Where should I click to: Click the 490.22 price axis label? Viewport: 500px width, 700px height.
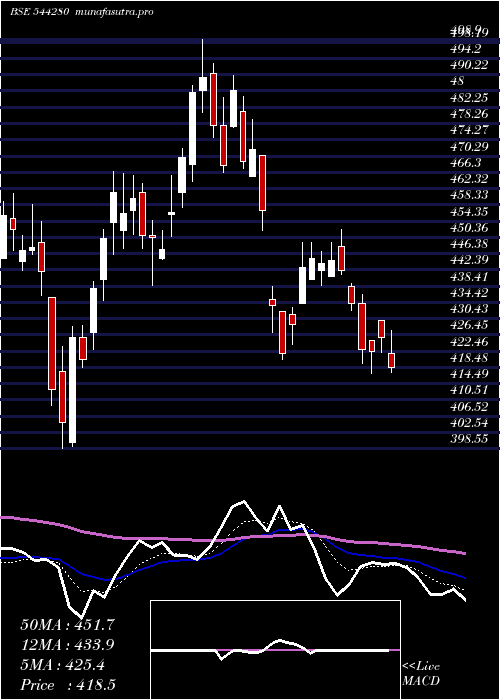click(469, 65)
